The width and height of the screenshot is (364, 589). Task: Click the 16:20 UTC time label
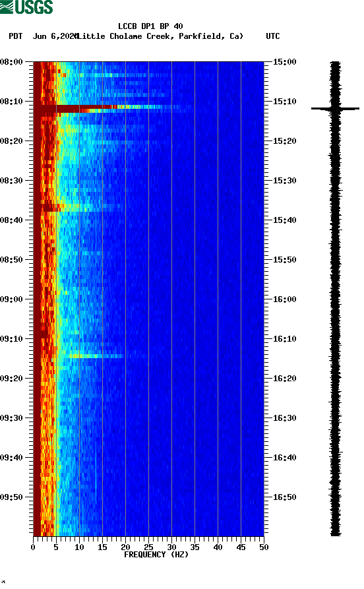[284, 379]
